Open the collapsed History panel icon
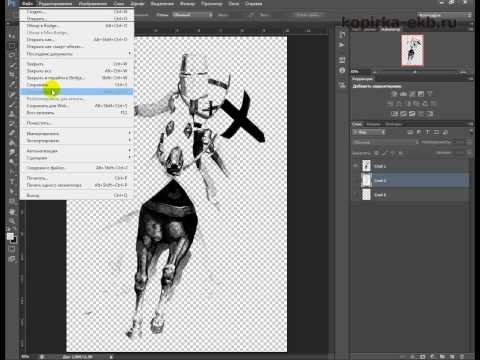Viewport: 480px width, 360px height. pos(342,35)
